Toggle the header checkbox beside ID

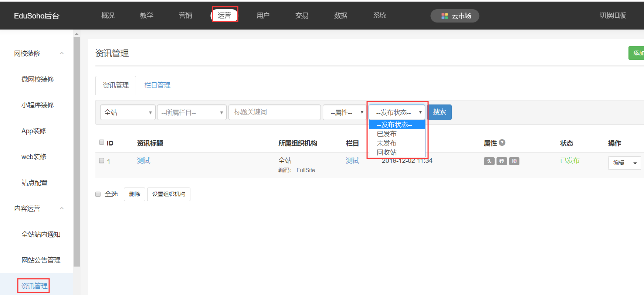point(102,142)
